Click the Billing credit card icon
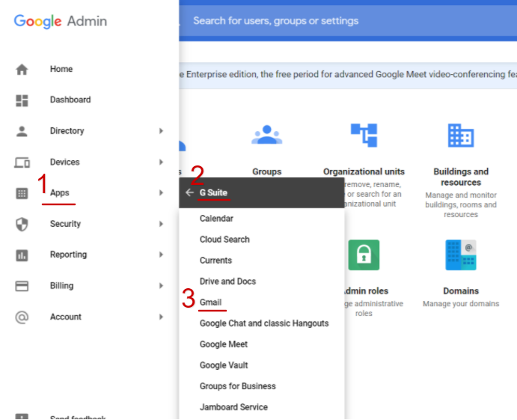Image resolution: width=517 pixels, height=420 pixels. [22, 286]
